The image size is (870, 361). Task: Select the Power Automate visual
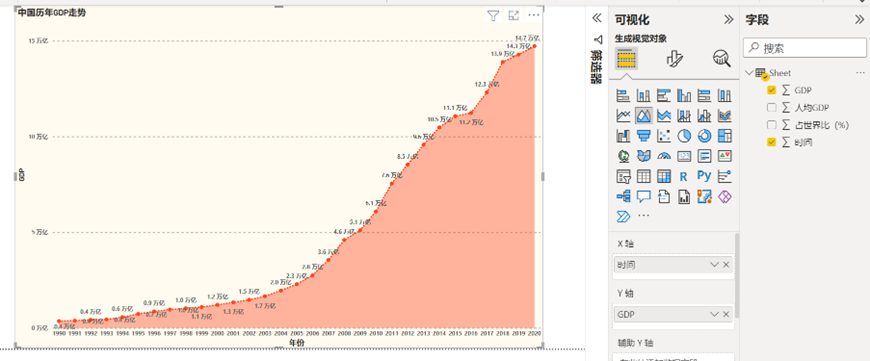click(x=624, y=216)
